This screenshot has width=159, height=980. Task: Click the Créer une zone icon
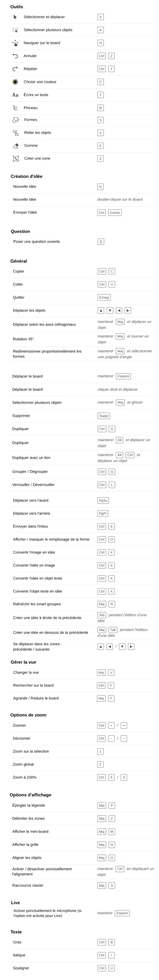[x=16, y=159]
